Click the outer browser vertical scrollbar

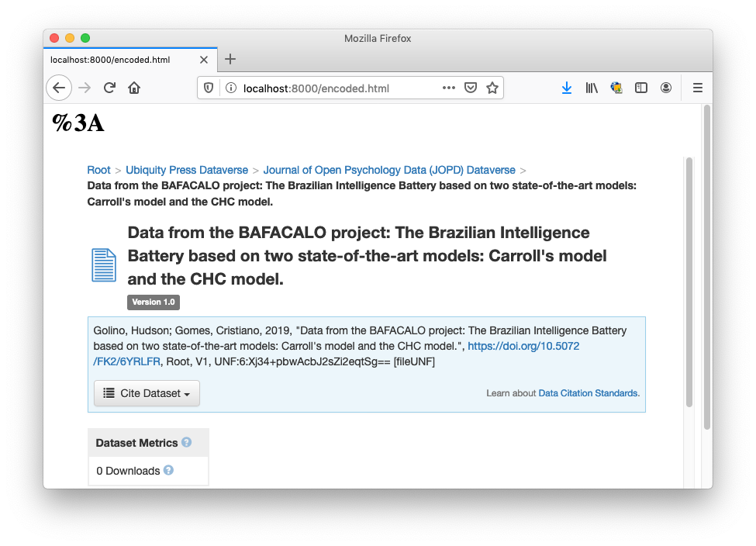[707, 267]
